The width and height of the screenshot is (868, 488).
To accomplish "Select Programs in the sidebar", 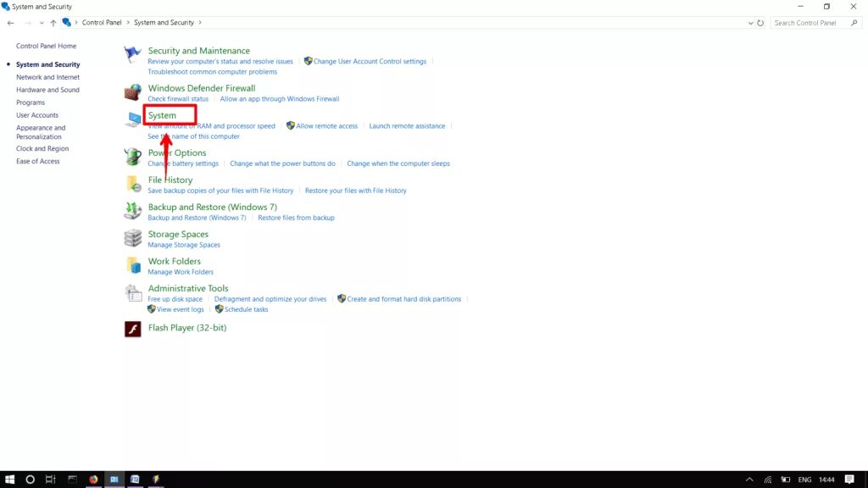I will coord(31,103).
